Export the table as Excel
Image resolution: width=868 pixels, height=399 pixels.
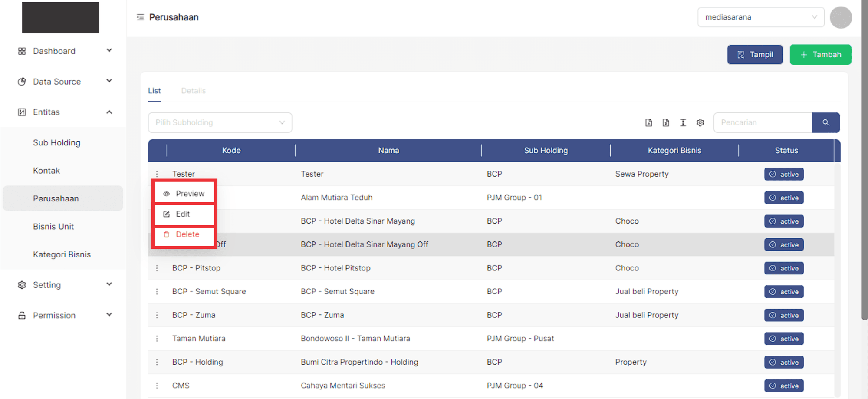pyautogui.click(x=666, y=122)
